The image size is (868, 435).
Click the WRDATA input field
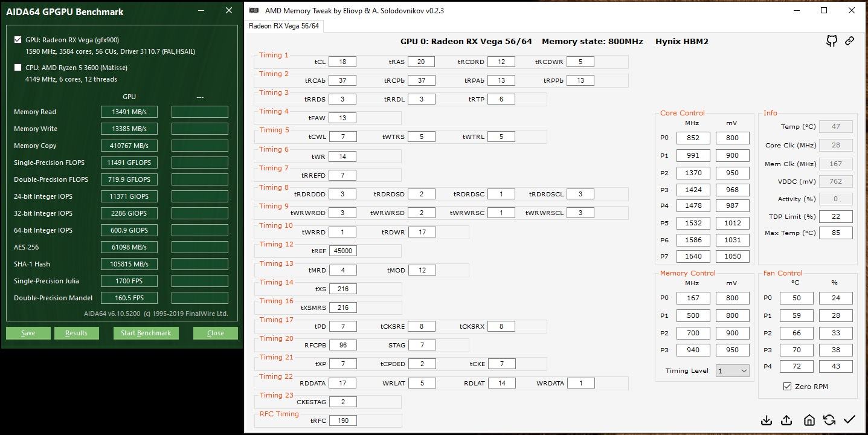[x=580, y=383]
